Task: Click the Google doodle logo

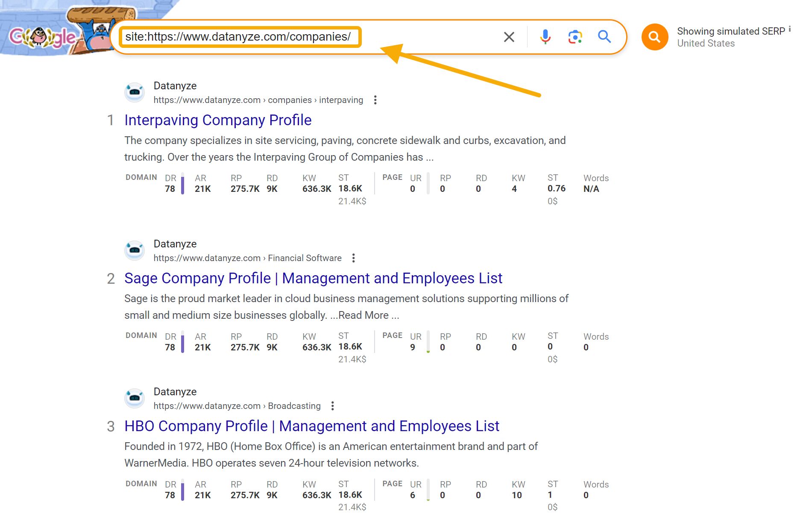Action: 41,36
